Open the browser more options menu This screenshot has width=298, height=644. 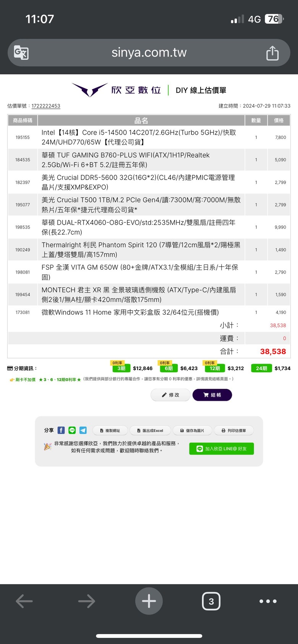(x=268, y=601)
